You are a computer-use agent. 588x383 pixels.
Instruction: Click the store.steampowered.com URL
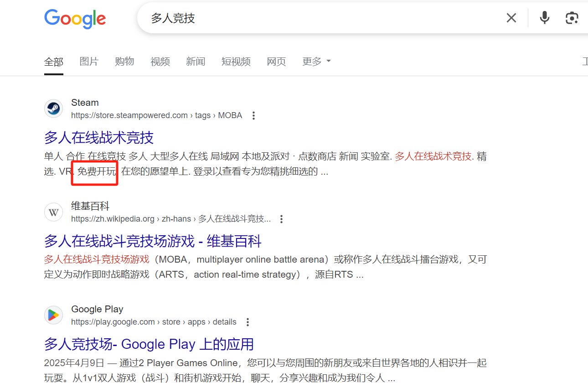(157, 115)
